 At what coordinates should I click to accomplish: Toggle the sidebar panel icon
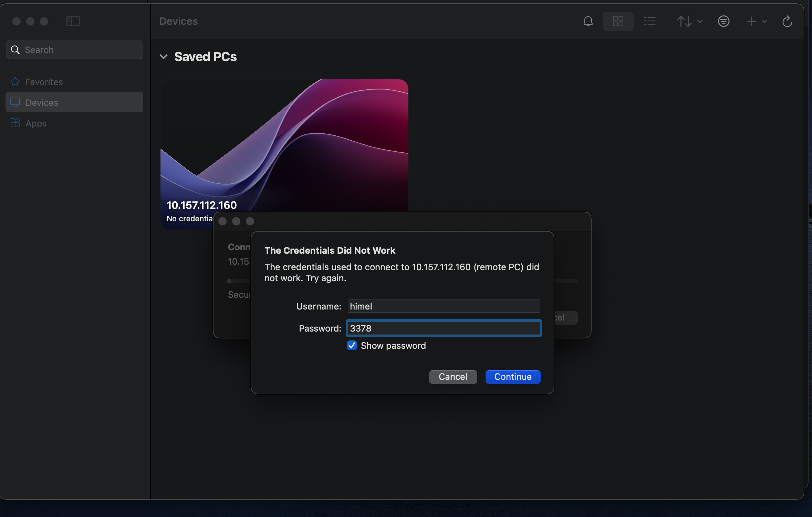coord(73,21)
